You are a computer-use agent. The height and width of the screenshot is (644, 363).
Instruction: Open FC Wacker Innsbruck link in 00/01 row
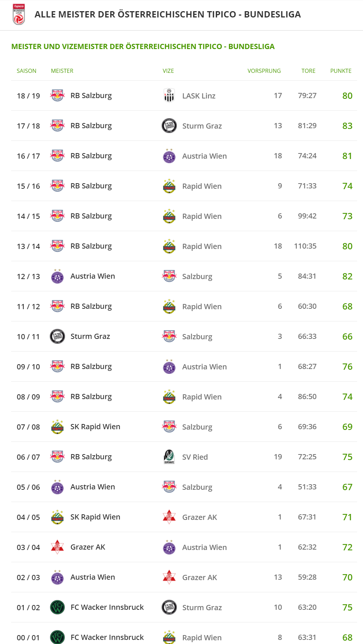click(107, 637)
